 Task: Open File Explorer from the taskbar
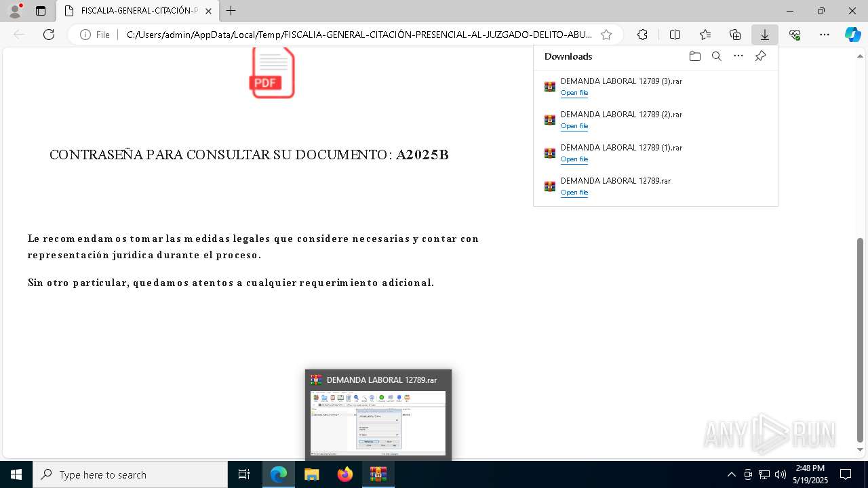[x=311, y=474]
